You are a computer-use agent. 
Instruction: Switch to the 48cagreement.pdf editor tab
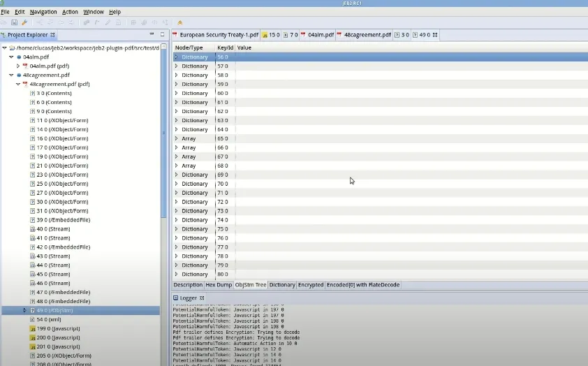(x=364, y=35)
